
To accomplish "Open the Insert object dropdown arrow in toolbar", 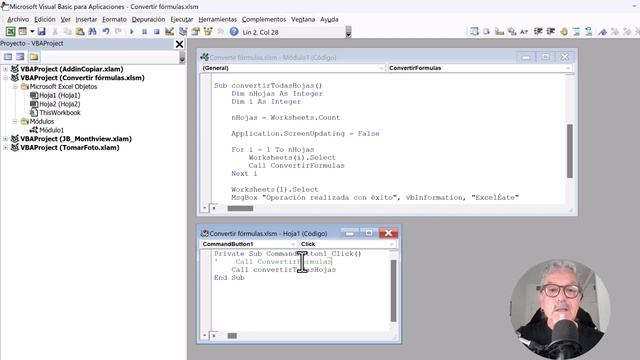I will tap(32, 31).
